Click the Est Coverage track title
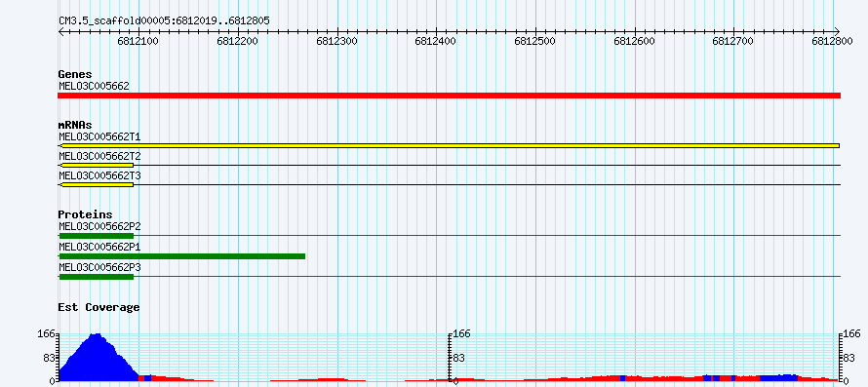The height and width of the screenshot is (387, 868). 99,307
